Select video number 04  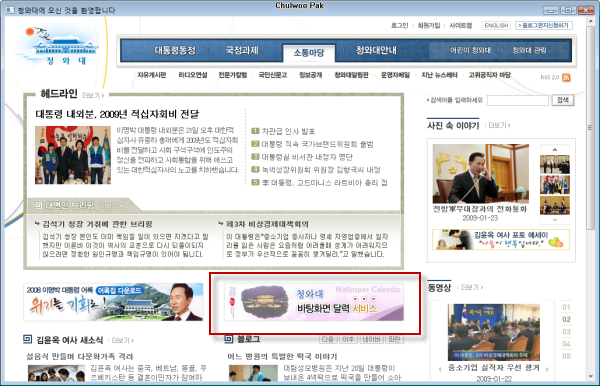(x=566, y=344)
